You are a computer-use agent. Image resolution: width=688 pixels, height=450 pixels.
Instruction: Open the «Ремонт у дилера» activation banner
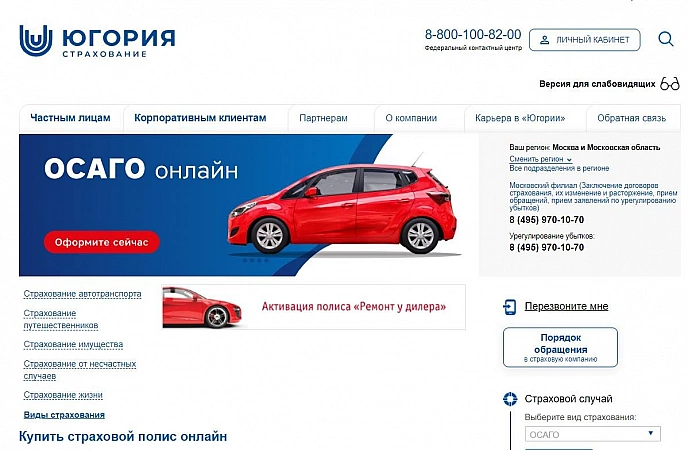point(313,307)
